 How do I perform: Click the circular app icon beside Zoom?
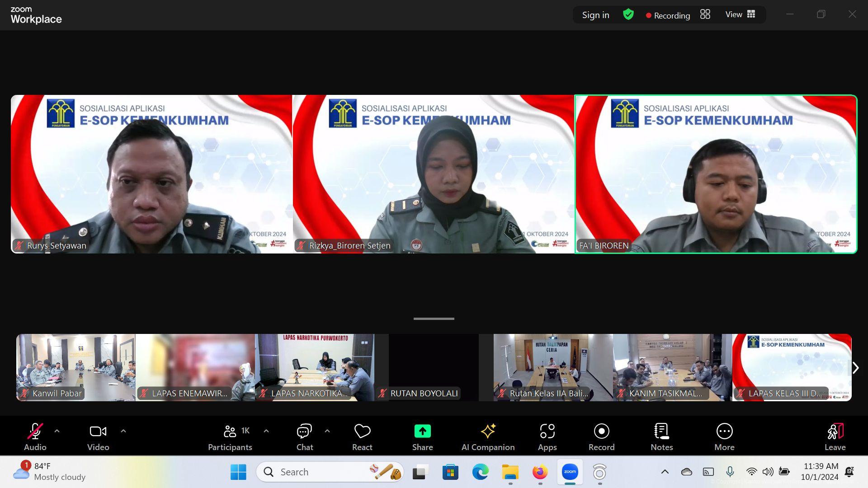pos(599,472)
